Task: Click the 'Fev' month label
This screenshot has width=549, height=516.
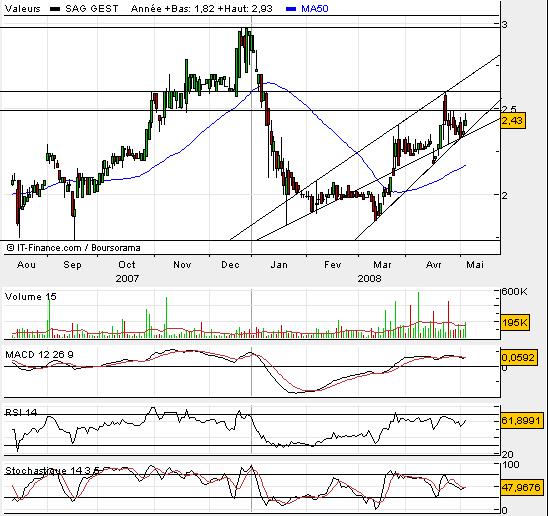Action: [x=332, y=265]
